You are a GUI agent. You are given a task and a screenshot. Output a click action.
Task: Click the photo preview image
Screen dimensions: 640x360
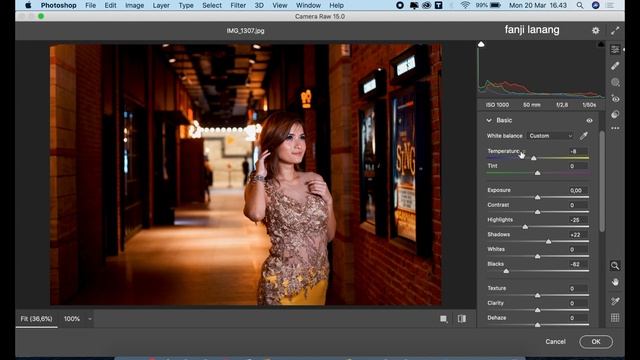coord(246,174)
